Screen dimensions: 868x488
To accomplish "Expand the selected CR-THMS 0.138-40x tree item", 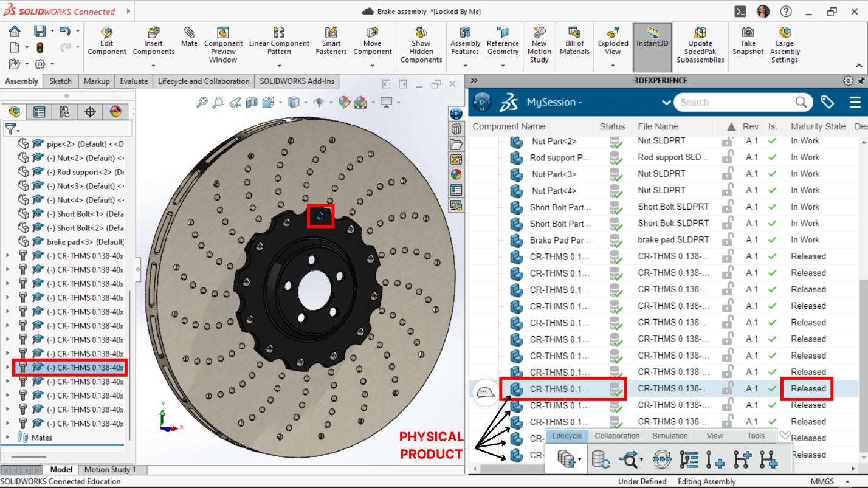I will pos(7,368).
